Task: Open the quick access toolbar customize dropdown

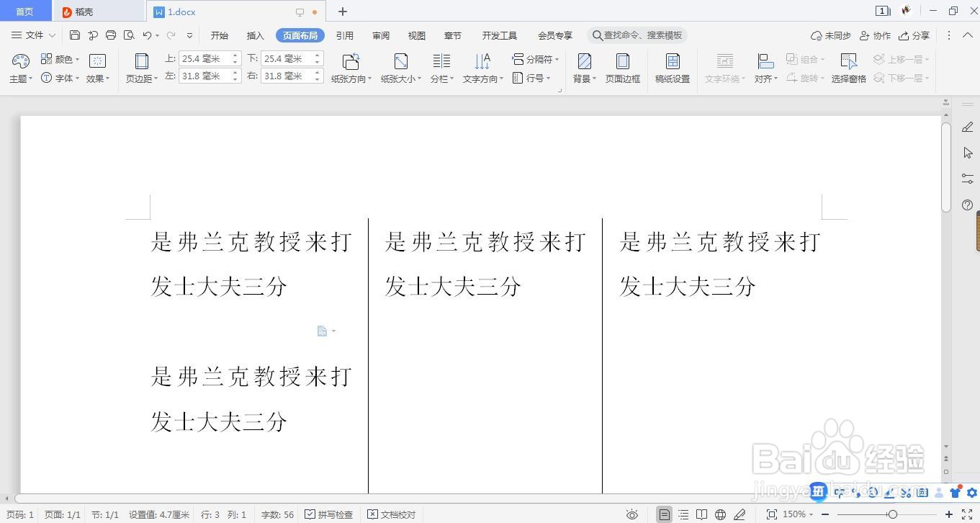Action: click(x=189, y=35)
